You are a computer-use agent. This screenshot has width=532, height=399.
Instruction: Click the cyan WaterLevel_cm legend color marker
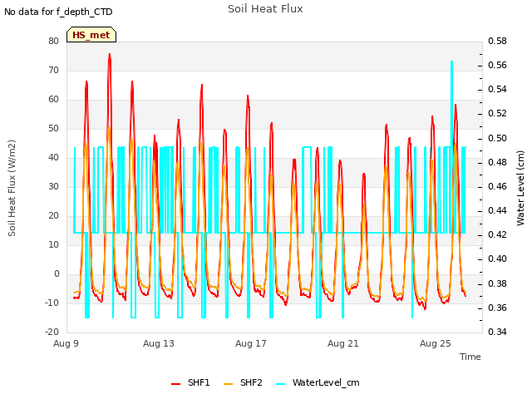coord(281,384)
